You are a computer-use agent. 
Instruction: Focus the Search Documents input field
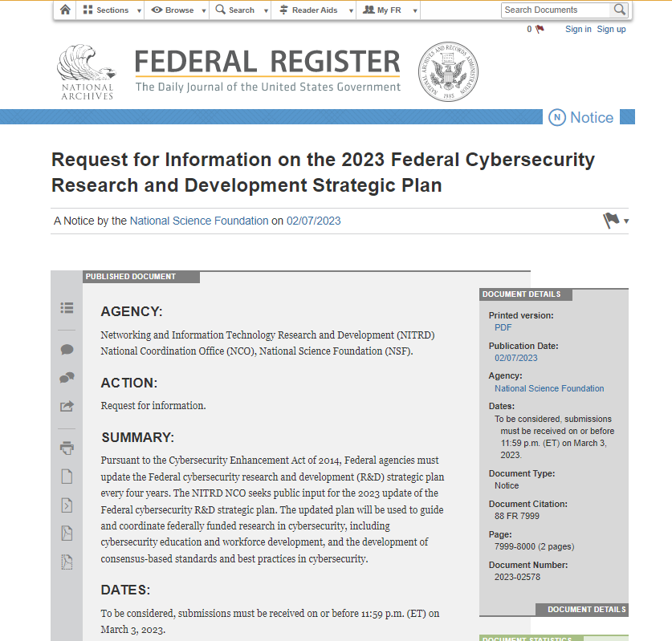[x=556, y=10]
